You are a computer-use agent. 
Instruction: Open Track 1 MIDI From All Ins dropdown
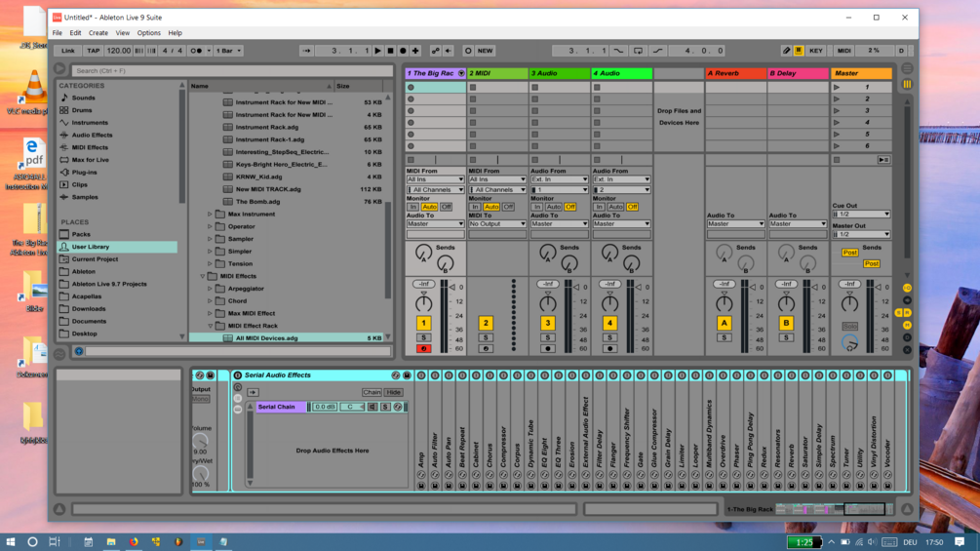tap(435, 179)
